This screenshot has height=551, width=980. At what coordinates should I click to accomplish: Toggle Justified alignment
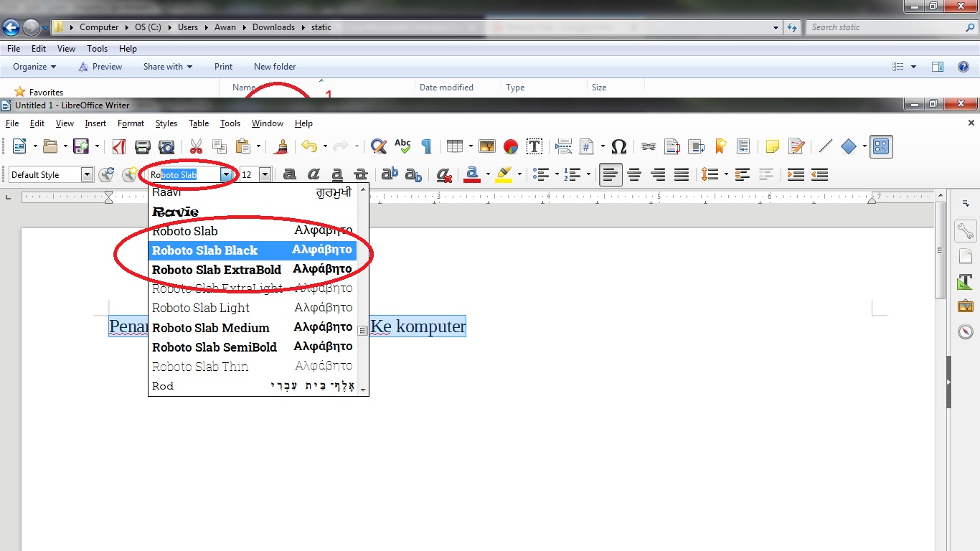tap(682, 174)
